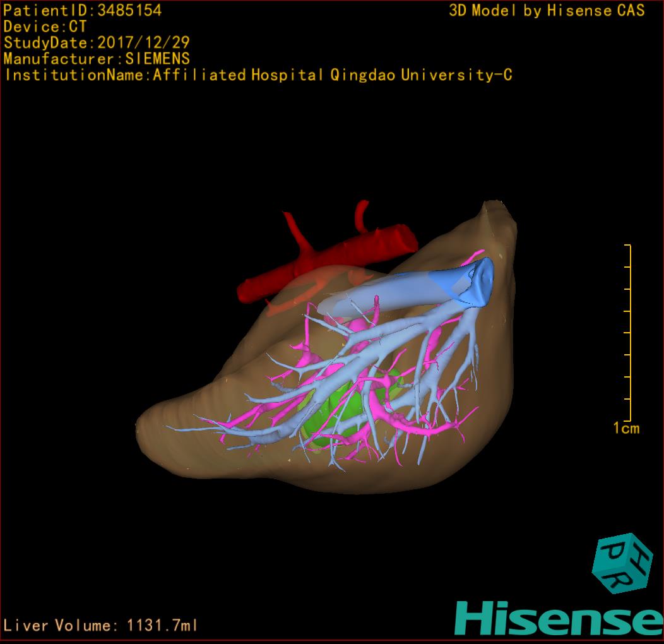Click the 1cm scale label
The image size is (664, 644).
click(626, 428)
